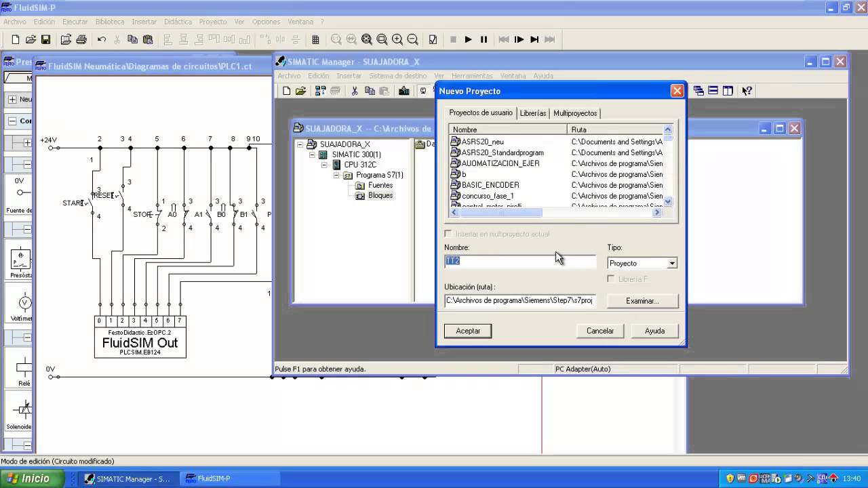
Task: Select ASRS20_neu project in list
Action: pyautogui.click(x=482, y=142)
